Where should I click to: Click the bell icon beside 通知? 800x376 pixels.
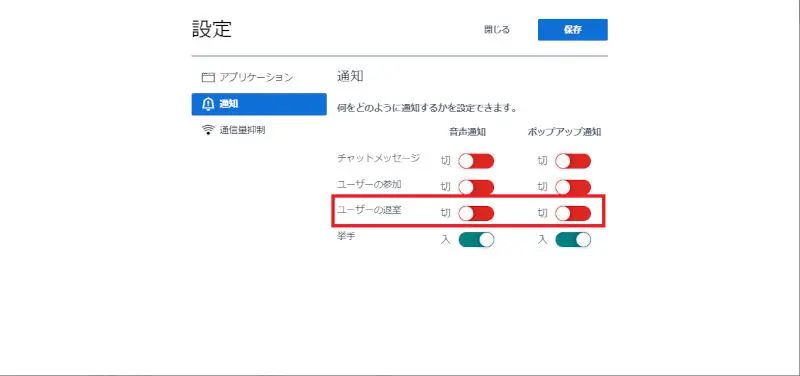tap(208, 104)
